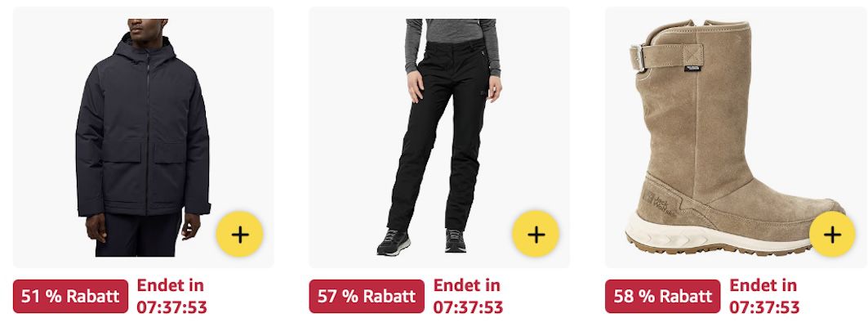Open the black women's pants product image
Image resolution: width=868 pixels, height=327 pixels.
[x=439, y=137]
